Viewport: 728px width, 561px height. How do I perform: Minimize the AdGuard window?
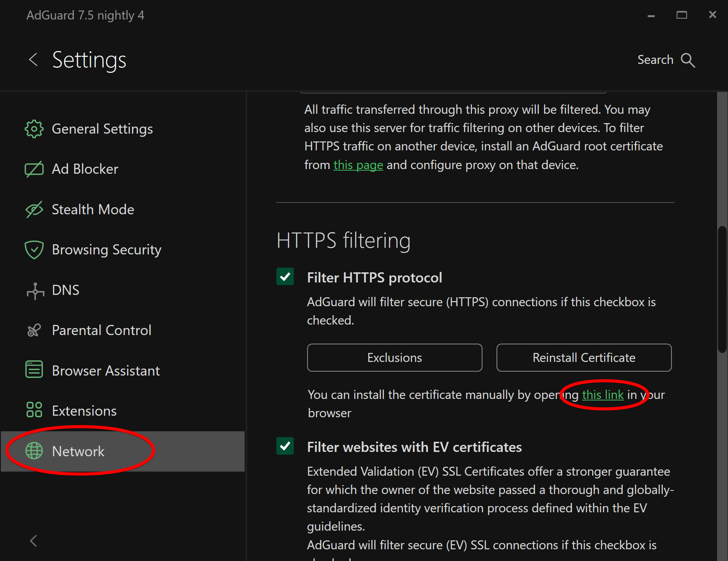(651, 16)
